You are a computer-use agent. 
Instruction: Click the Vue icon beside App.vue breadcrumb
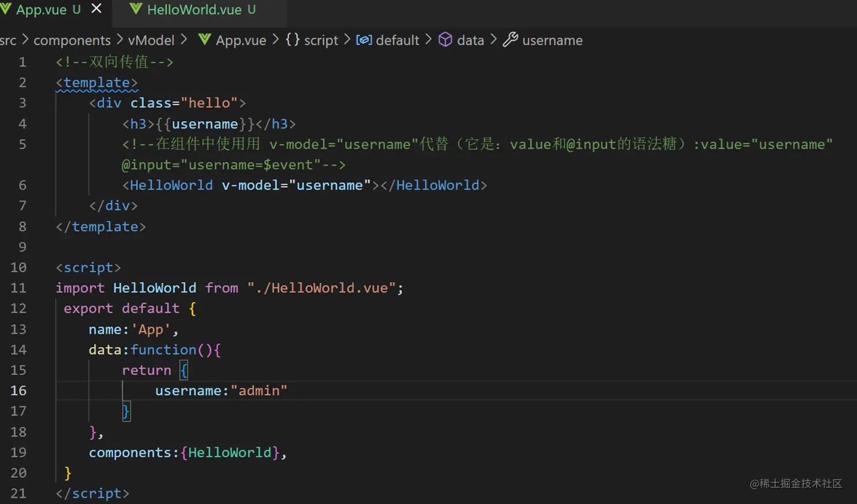[204, 39]
